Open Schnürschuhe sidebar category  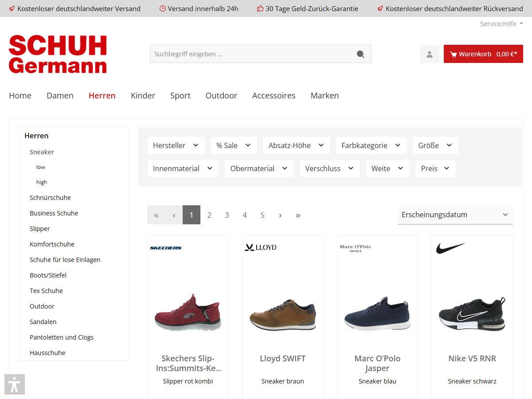point(50,198)
